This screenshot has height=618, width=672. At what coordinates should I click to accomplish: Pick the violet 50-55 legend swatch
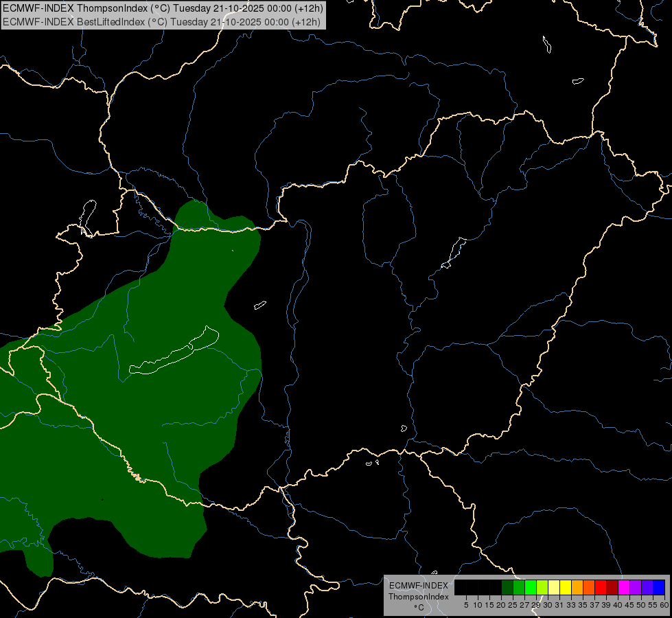(647, 587)
